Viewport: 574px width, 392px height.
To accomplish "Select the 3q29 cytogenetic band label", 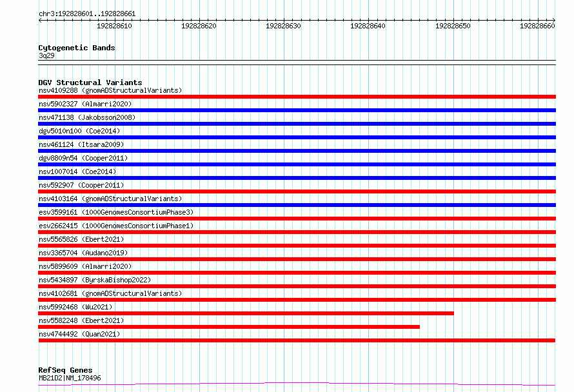I will pyautogui.click(x=46, y=55).
